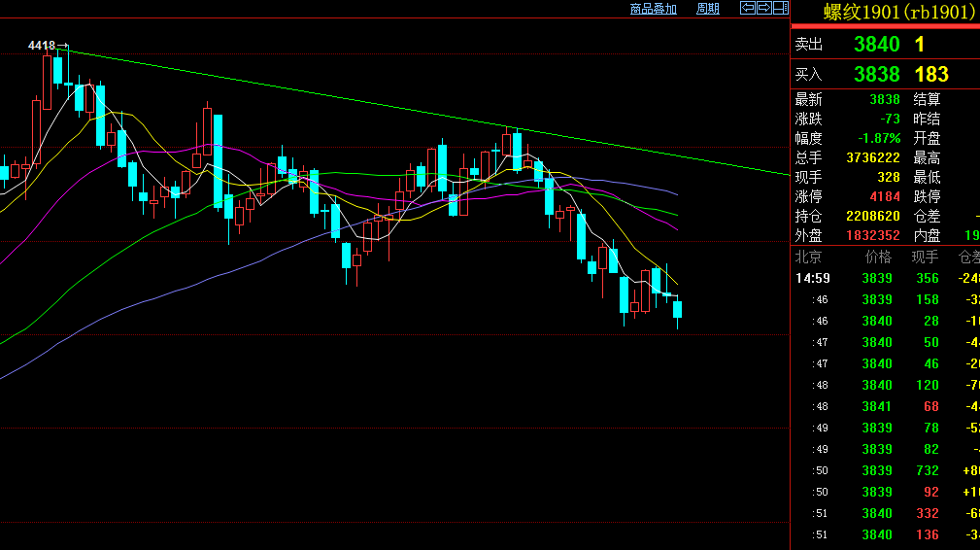The image size is (980, 550).
Task: Click the 跌停 label
Action: click(x=927, y=197)
